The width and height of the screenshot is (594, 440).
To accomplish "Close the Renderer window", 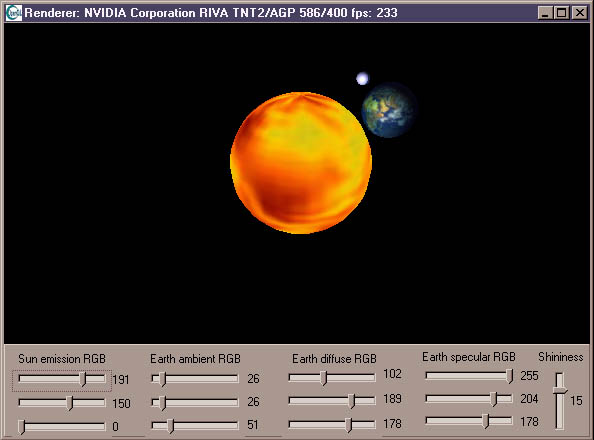I will [x=580, y=13].
